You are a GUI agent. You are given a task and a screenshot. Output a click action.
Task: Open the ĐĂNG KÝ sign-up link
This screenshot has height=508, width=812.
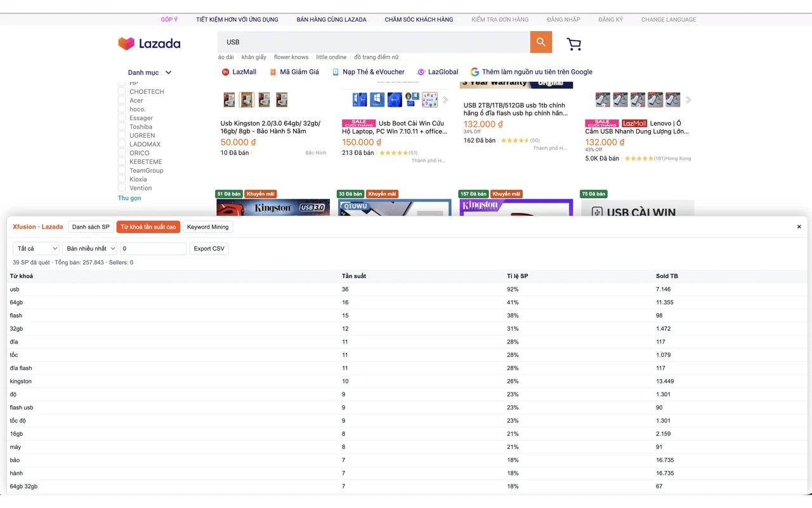click(x=611, y=20)
